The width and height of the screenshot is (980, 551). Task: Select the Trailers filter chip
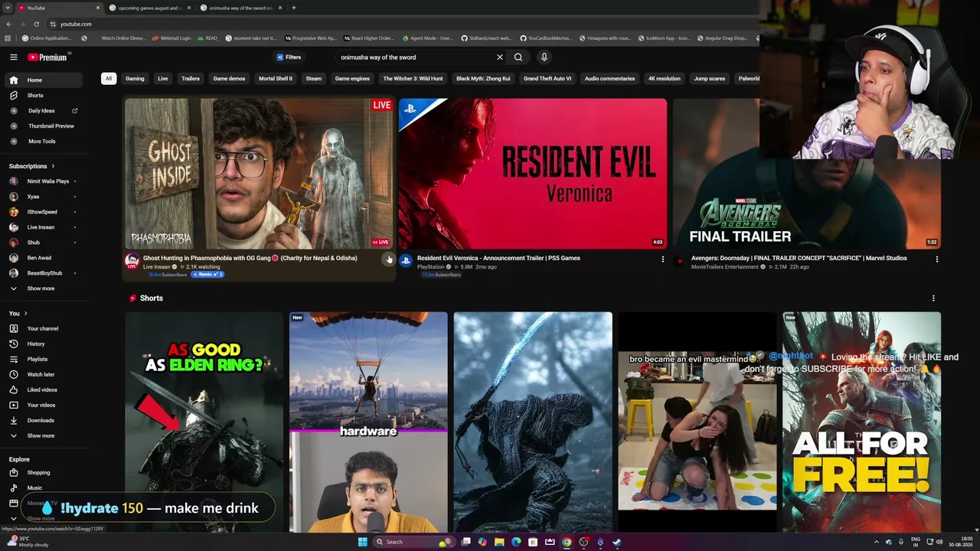[191, 79]
